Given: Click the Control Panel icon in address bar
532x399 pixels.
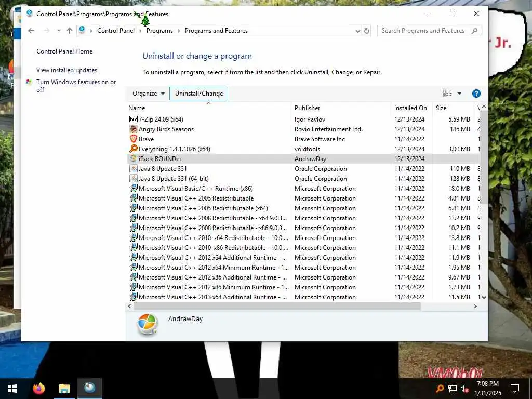Looking at the screenshot, I should coord(82,30).
